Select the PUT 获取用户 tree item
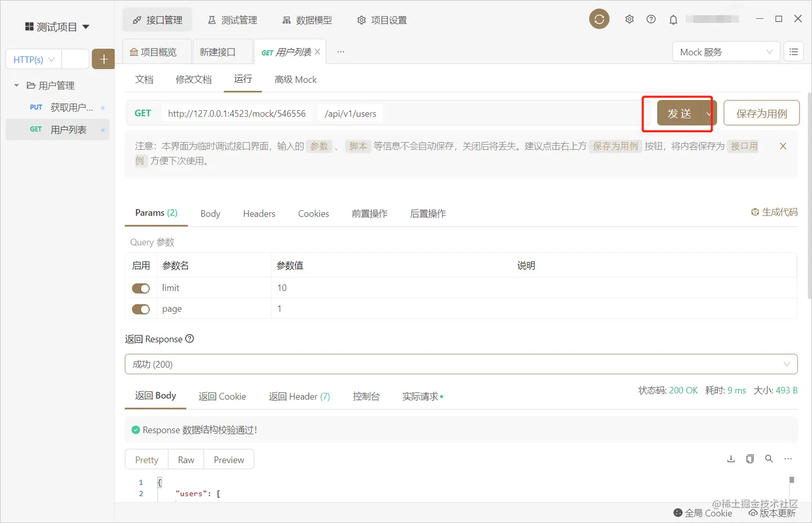Image resolution: width=812 pixels, height=523 pixels. (57, 108)
